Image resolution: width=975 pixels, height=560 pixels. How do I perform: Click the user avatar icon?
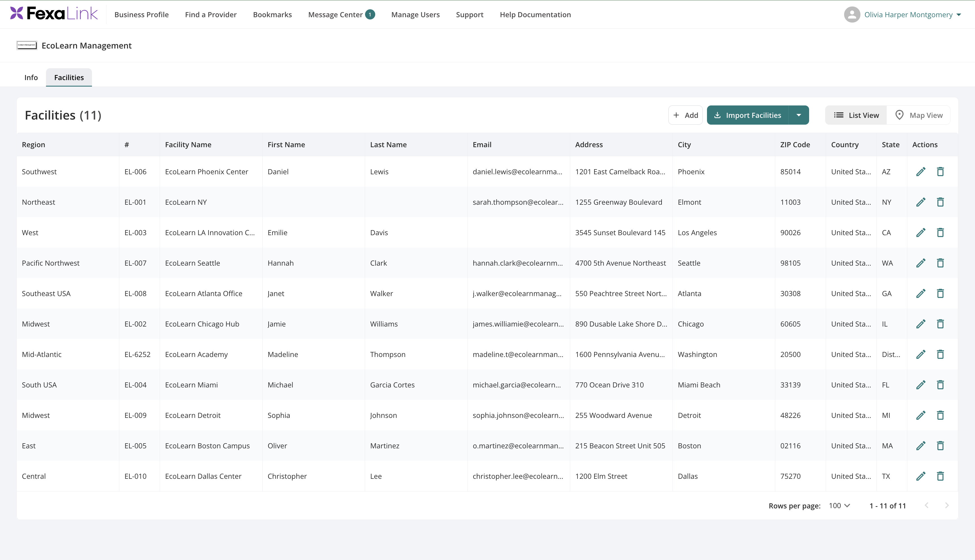pos(852,15)
